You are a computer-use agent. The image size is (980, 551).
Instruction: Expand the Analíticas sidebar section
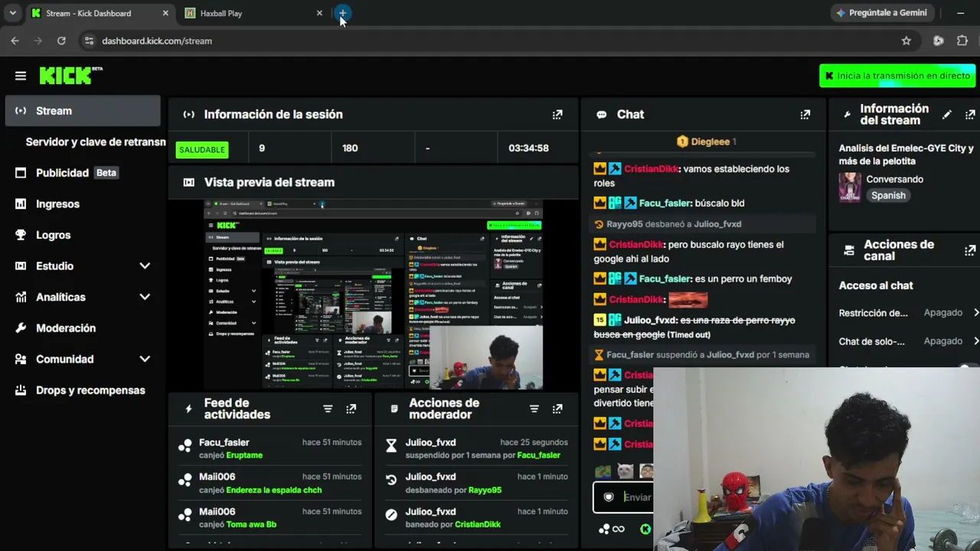coord(145,297)
